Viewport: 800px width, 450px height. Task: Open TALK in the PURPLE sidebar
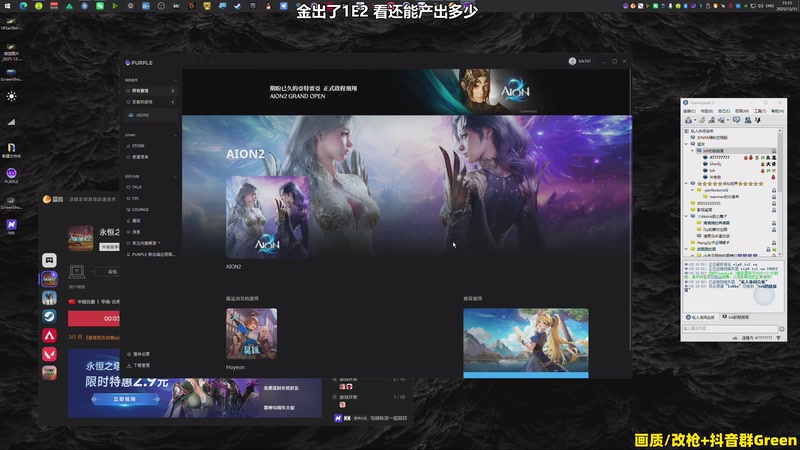pyautogui.click(x=137, y=187)
